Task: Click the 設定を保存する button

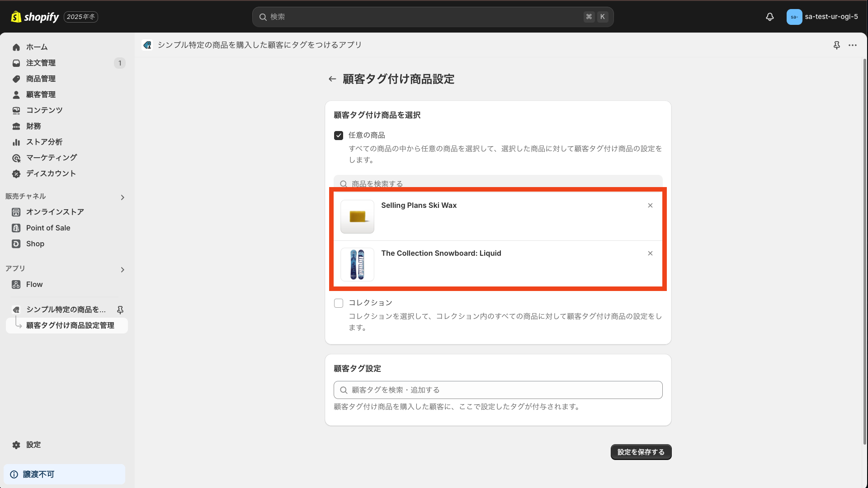Action: pyautogui.click(x=641, y=452)
